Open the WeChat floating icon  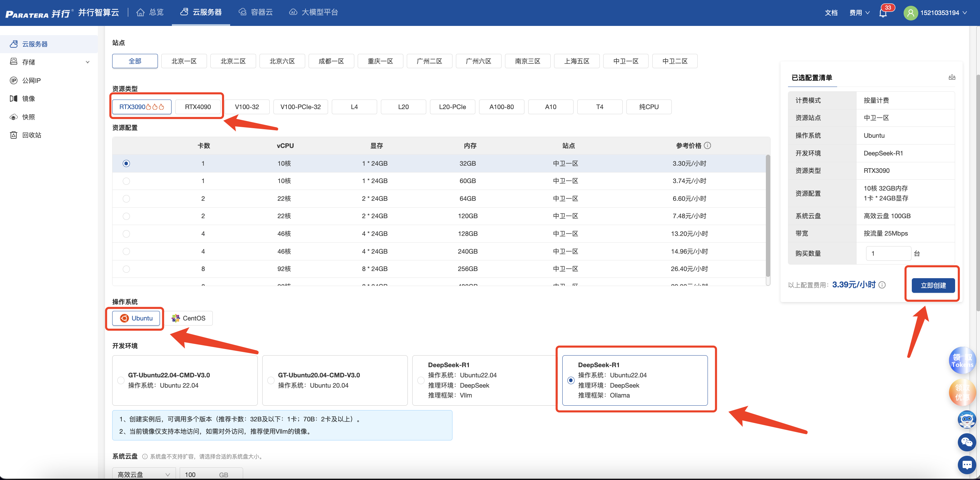tap(966, 442)
